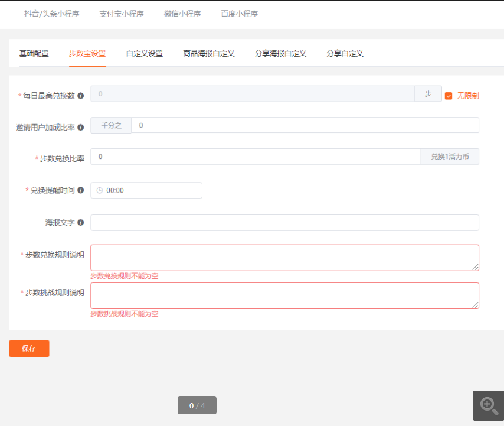Open the 自定义设置 tab
Image resolution: width=504 pixels, height=426 pixels.
point(145,53)
